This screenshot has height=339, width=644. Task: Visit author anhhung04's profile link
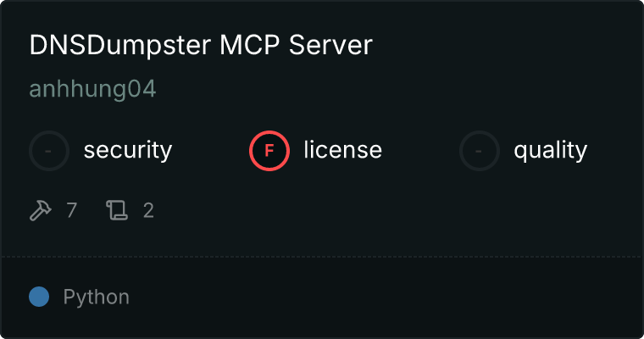(92, 89)
